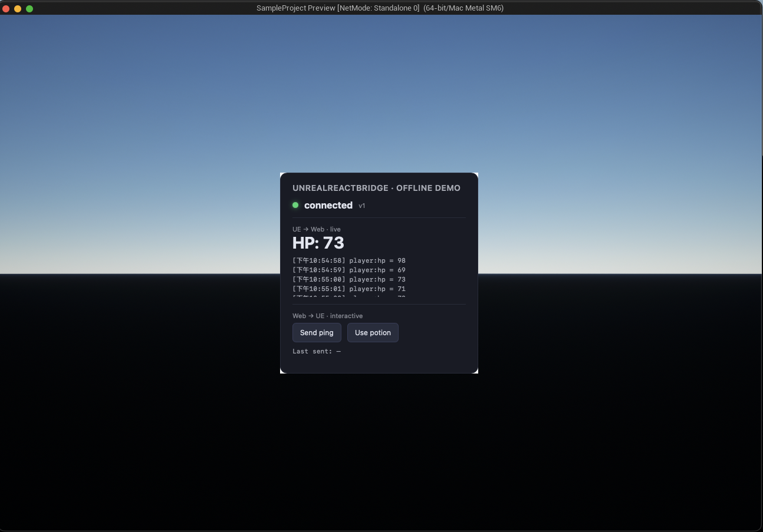This screenshot has height=532, width=763.
Task: Select log entry at 10:55:00
Action: 349,279
